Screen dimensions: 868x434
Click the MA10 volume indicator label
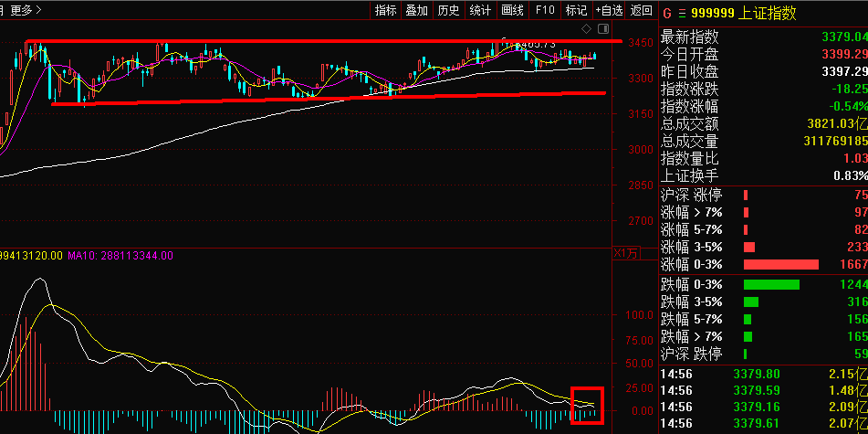pos(120,256)
